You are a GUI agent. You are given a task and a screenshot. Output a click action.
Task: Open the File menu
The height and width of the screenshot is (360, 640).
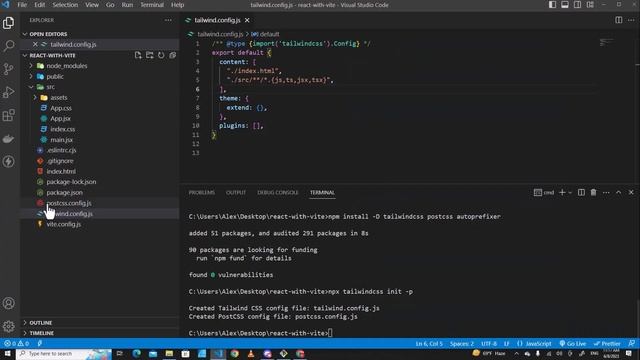click(x=22, y=5)
